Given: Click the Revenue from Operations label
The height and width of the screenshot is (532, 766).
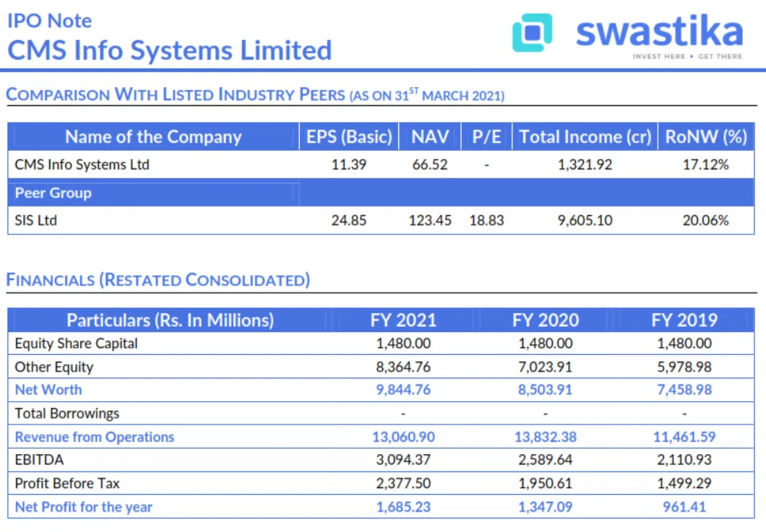Looking at the screenshot, I should (94, 437).
